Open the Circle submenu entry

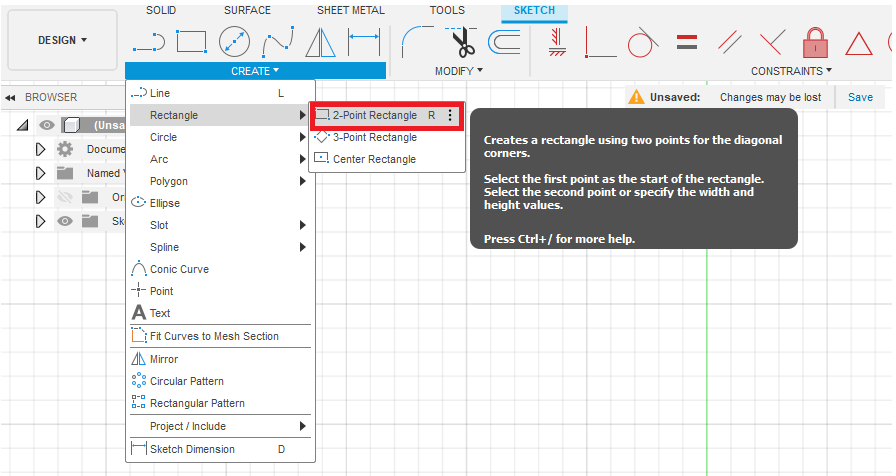click(x=221, y=137)
